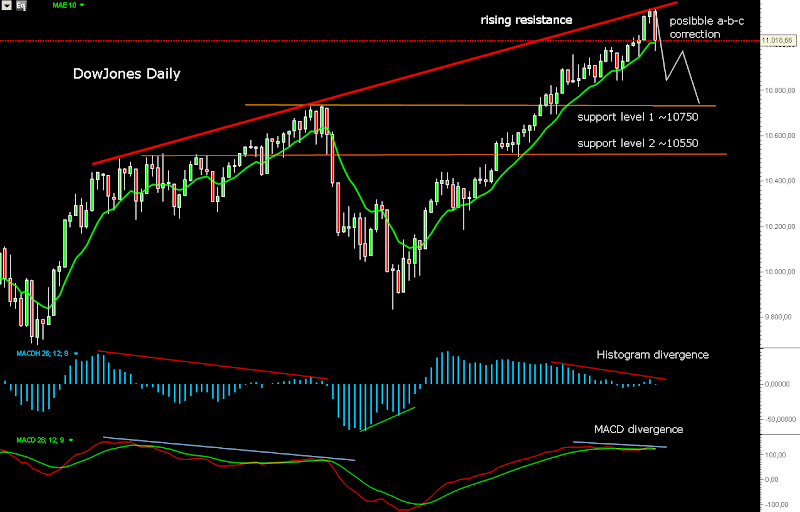This screenshot has width=800, height=512.
Task: Click the 'rising resistance' annotation text
Action: coord(527,20)
